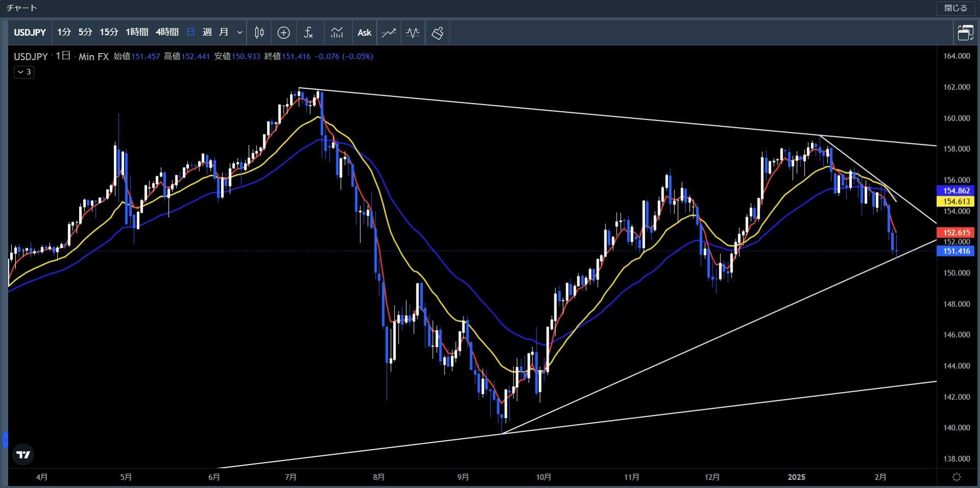The height and width of the screenshot is (488, 980).
Task: Click the 始値151.457 opening value text
Action: point(137,57)
